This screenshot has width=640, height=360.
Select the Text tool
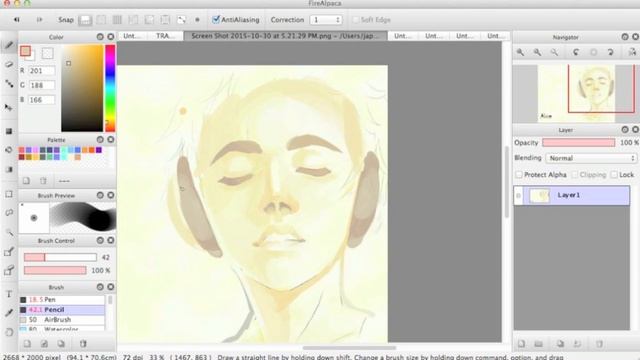click(x=9, y=294)
